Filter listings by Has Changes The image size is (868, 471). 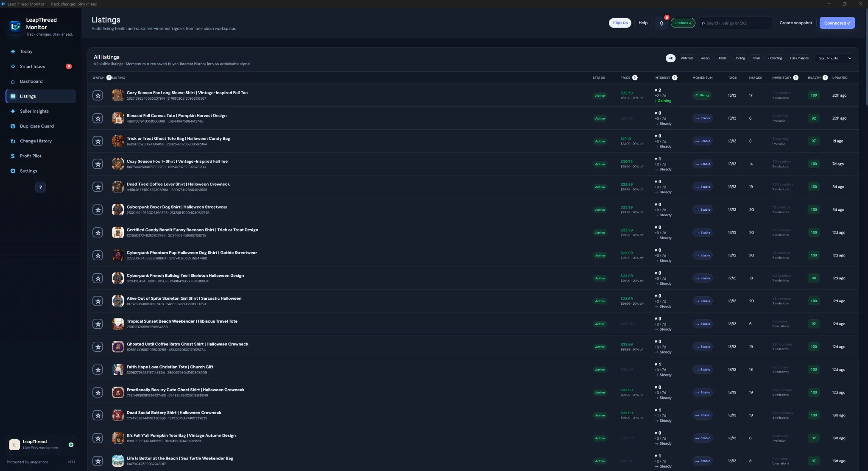click(799, 58)
